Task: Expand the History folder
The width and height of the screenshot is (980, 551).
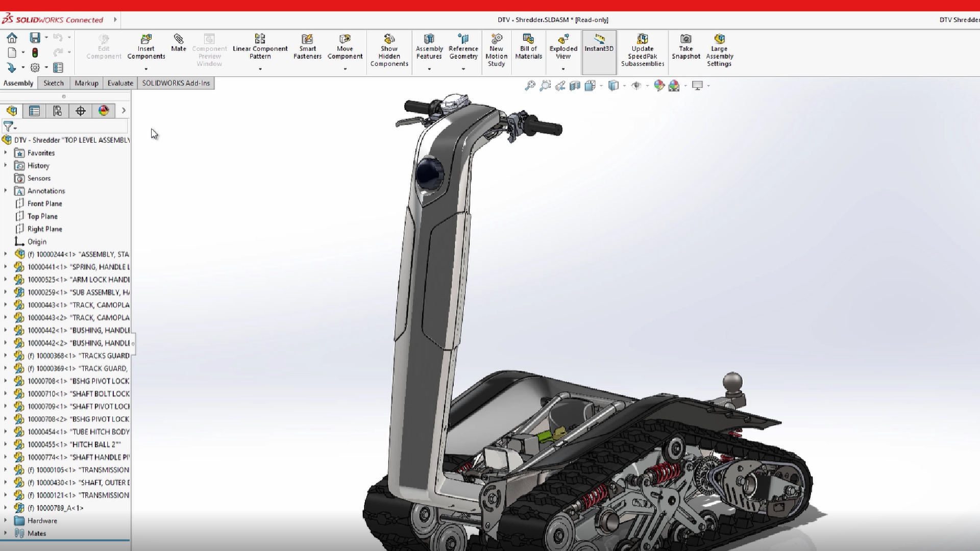Action: [6, 165]
